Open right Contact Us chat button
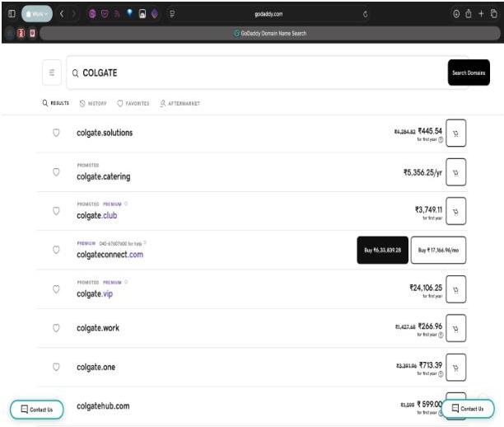504x427 pixels. coord(468,409)
